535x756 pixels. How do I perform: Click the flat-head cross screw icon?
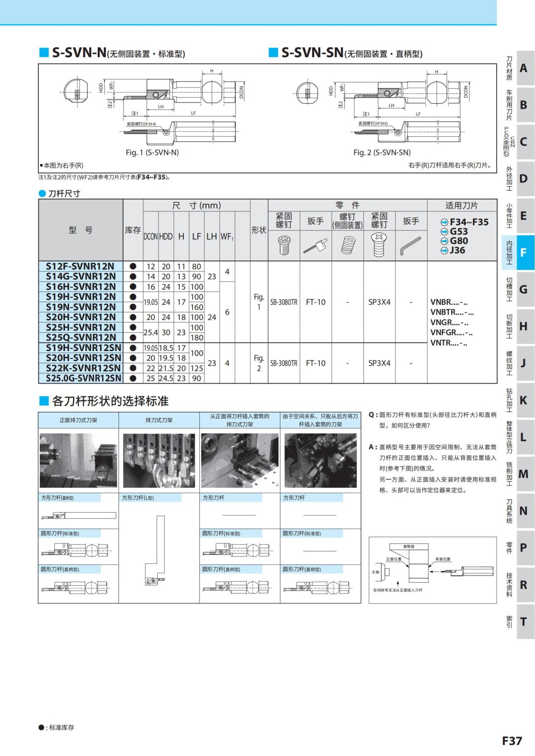pyautogui.click(x=379, y=245)
